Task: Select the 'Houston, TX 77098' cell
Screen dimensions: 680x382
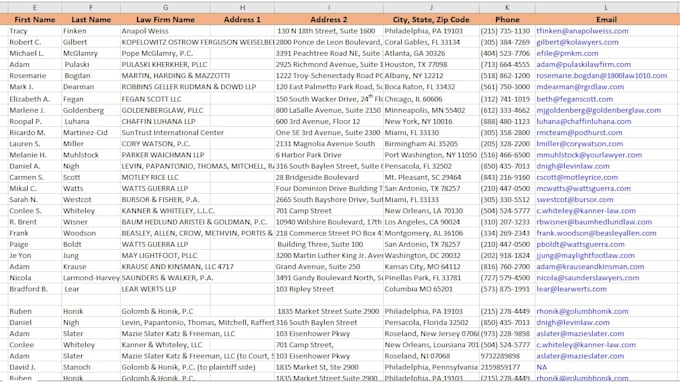Action: [x=431, y=65]
